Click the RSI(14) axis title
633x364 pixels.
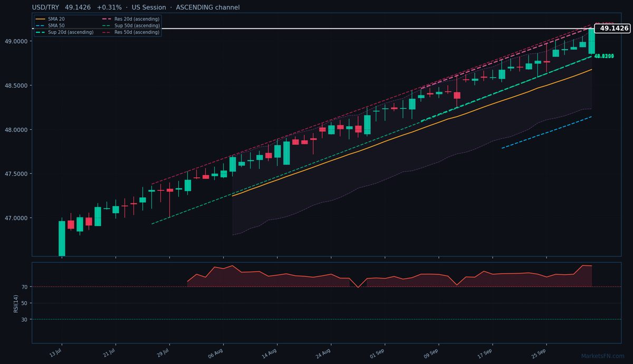(x=16, y=303)
